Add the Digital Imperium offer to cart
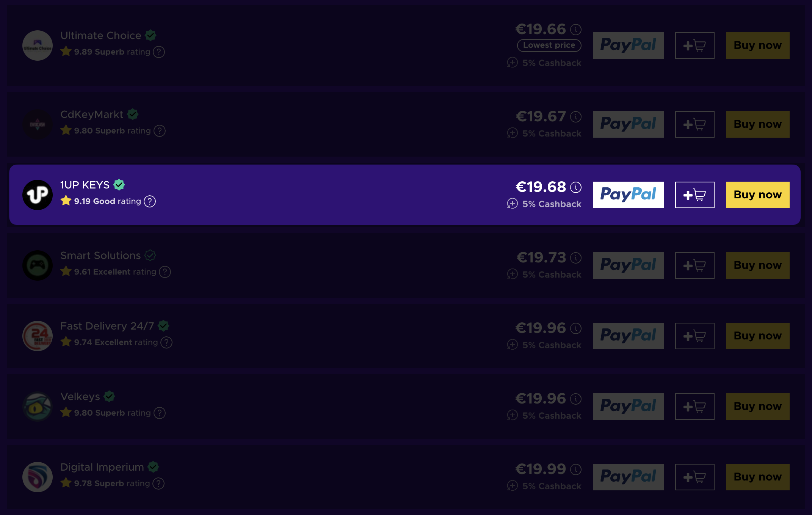812x515 pixels. (694, 477)
